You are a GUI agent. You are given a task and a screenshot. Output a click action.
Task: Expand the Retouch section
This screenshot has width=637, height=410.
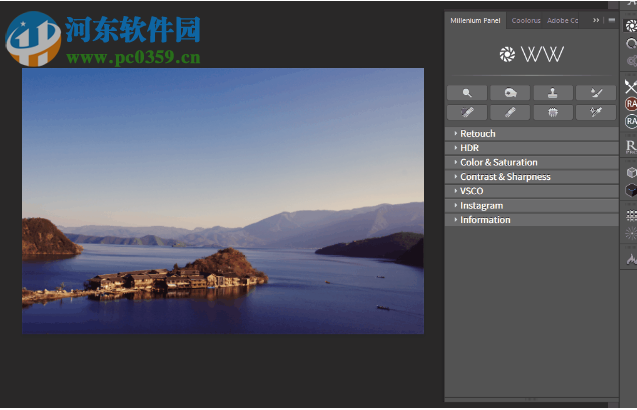(x=531, y=134)
